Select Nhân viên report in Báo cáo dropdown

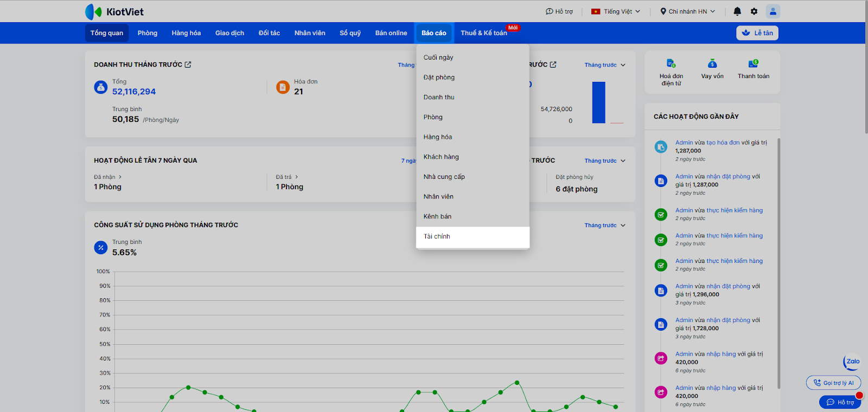point(473,197)
